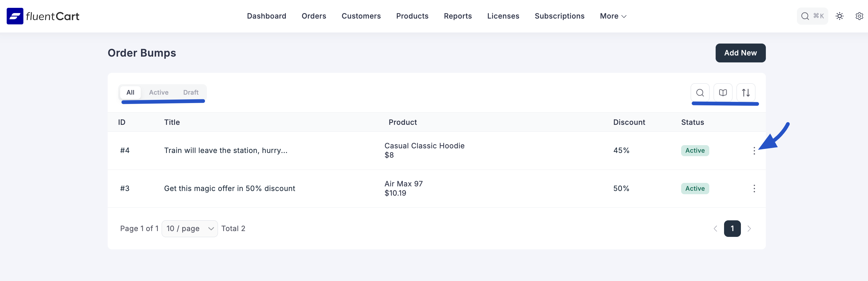The height and width of the screenshot is (281, 868).
Task: Click the fluentCart logo icon
Action: click(15, 16)
